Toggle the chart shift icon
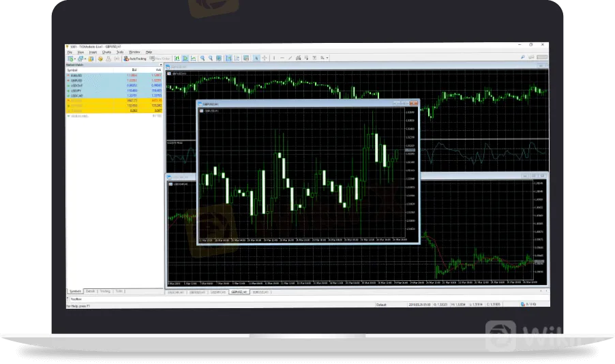 237,58
